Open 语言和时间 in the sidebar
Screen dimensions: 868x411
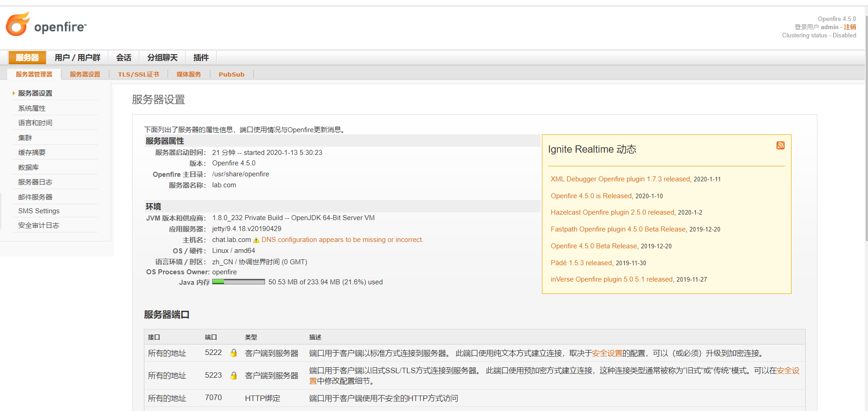(x=35, y=123)
